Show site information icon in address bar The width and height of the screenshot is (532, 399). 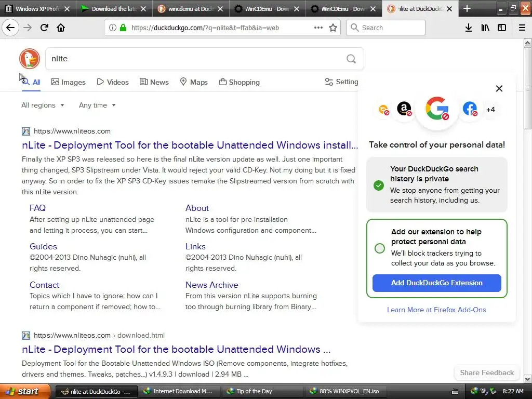click(x=112, y=28)
